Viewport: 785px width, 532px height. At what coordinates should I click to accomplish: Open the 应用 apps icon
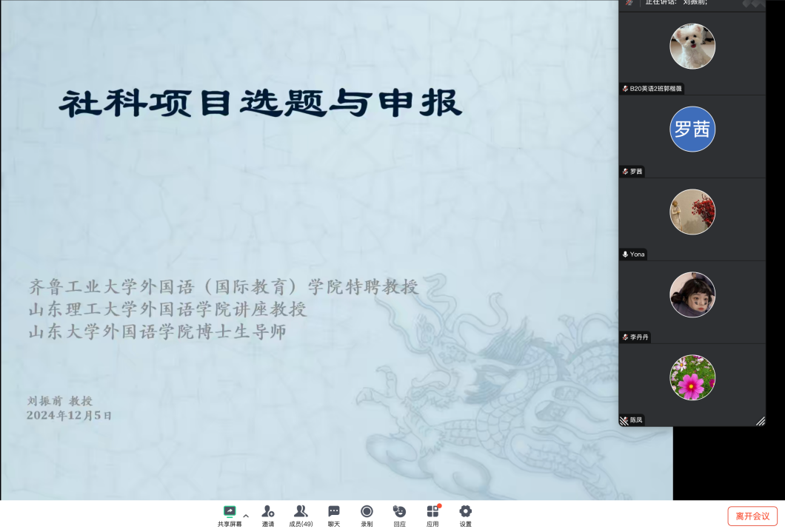coord(432,511)
